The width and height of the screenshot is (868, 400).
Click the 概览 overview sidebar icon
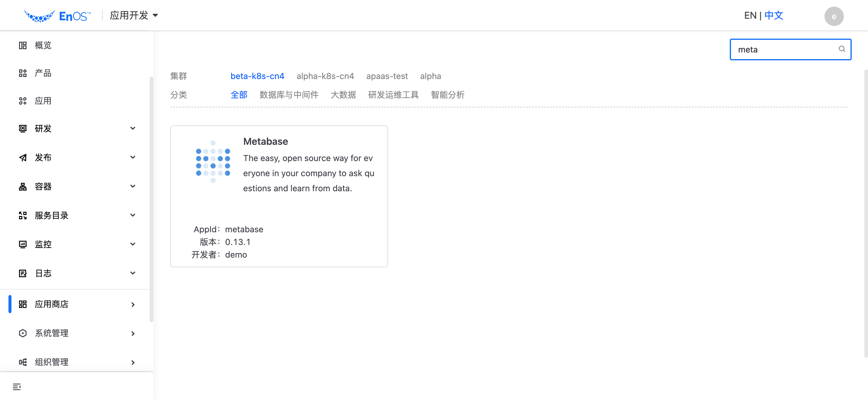[x=23, y=46]
